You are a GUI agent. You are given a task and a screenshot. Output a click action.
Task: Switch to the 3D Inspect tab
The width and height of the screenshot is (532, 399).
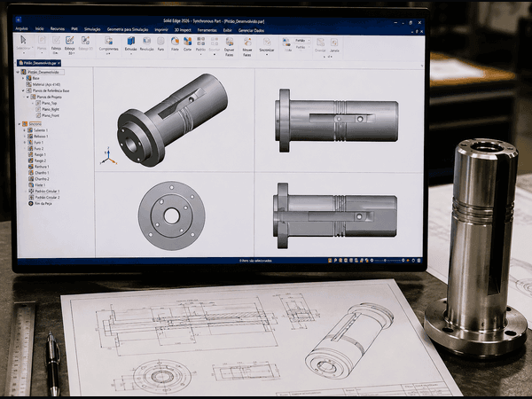click(183, 30)
